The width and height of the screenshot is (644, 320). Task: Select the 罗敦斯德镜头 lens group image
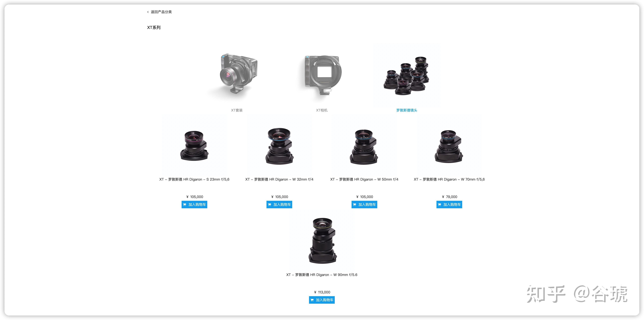[x=407, y=75]
